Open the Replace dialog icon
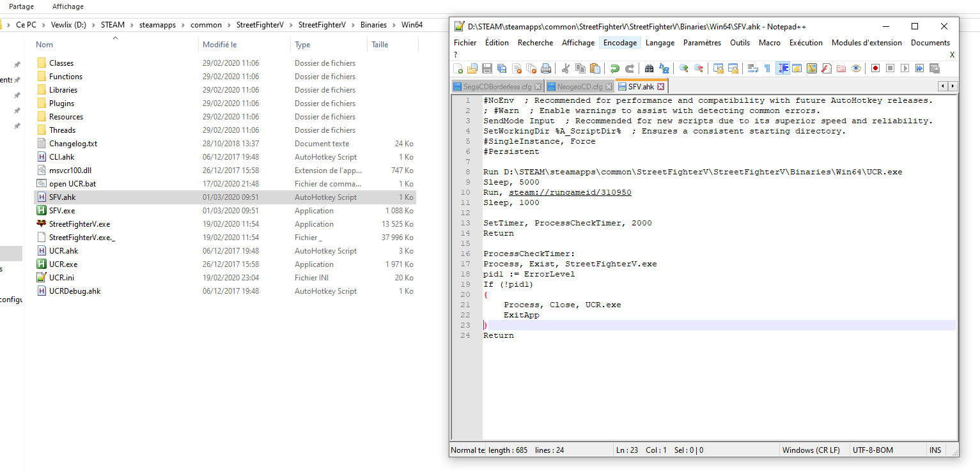 (x=664, y=68)
